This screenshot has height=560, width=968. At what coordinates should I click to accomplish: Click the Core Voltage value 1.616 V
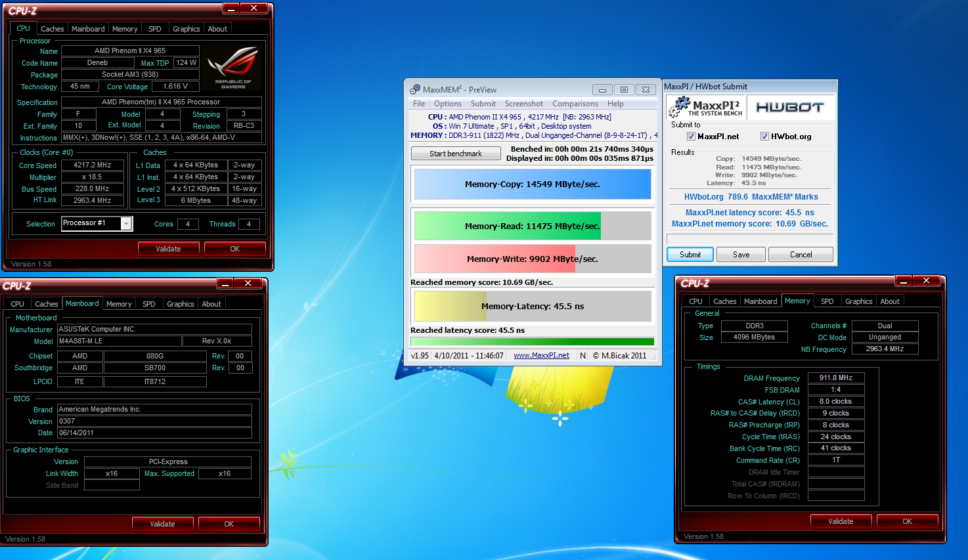pos(175,87)
